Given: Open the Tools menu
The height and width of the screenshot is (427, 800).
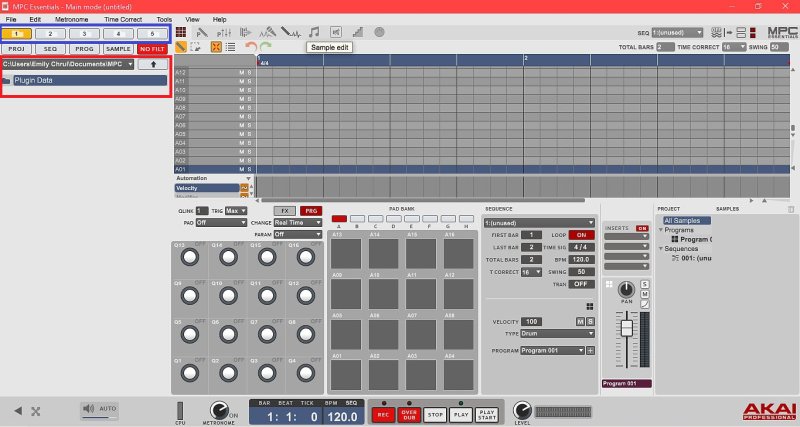Looking at the screenshot, I should pos(164,19).
